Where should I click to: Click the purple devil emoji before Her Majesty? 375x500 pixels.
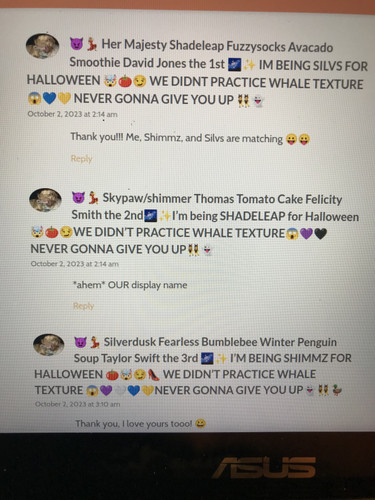coord(76,44)
